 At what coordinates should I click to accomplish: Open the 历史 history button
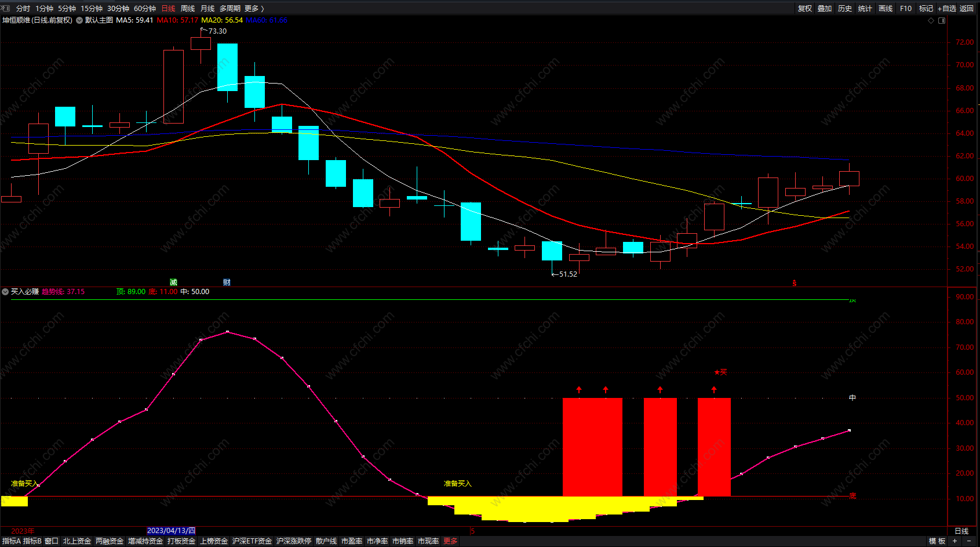tap(845, 9)
